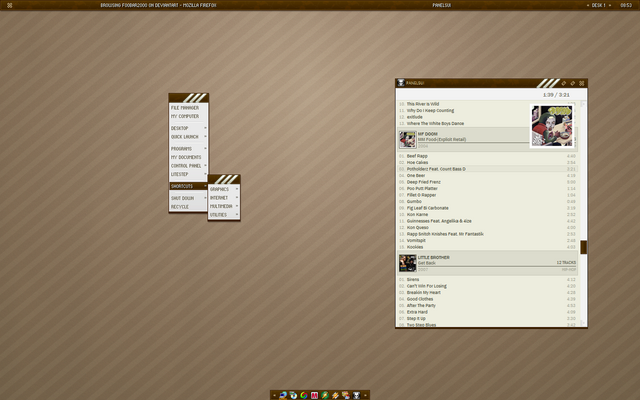The height and width of the screenshot is (400, 640).
Task: Click Recycle in the popup menu
Action: click(180, 206)
